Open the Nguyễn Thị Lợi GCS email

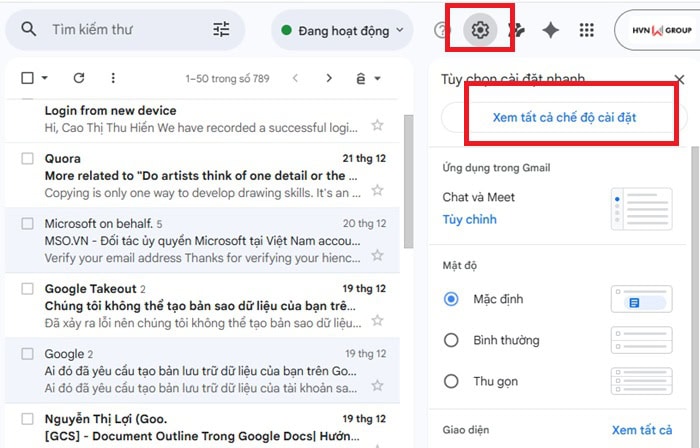point(203,427)
